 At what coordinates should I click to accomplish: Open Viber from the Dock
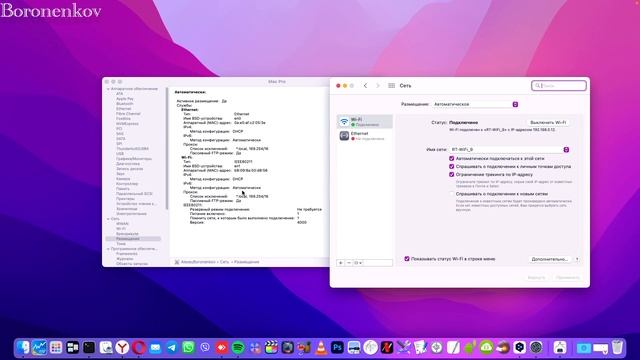pos(205,347)
